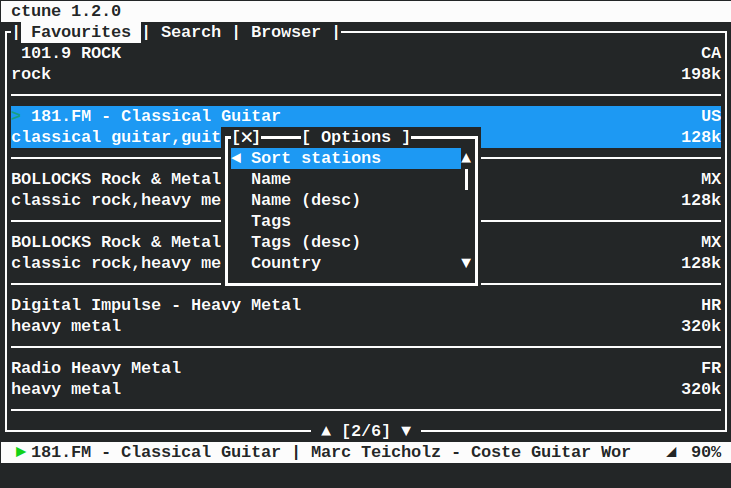Click the Options menu scrollbar thumb
Image resolution: width=731 pixels, height=488 pixels.
click(466, 179)
